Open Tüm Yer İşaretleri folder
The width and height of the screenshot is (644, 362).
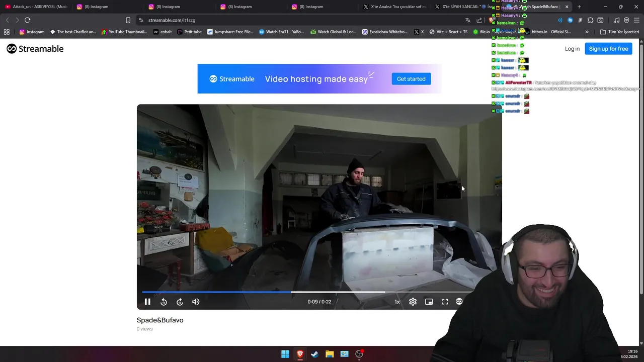(x=619, y=32)
